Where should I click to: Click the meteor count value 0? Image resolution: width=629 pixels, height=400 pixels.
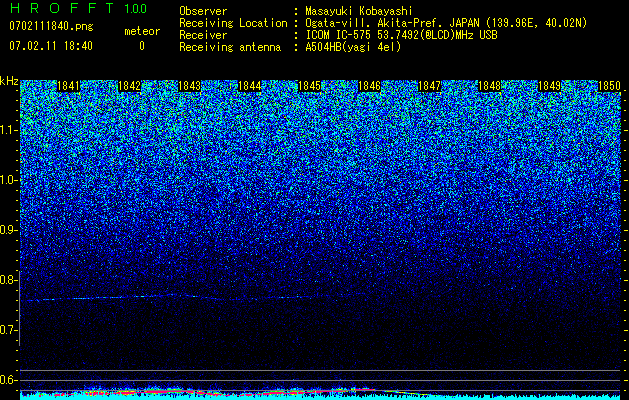tap(142, 46)
